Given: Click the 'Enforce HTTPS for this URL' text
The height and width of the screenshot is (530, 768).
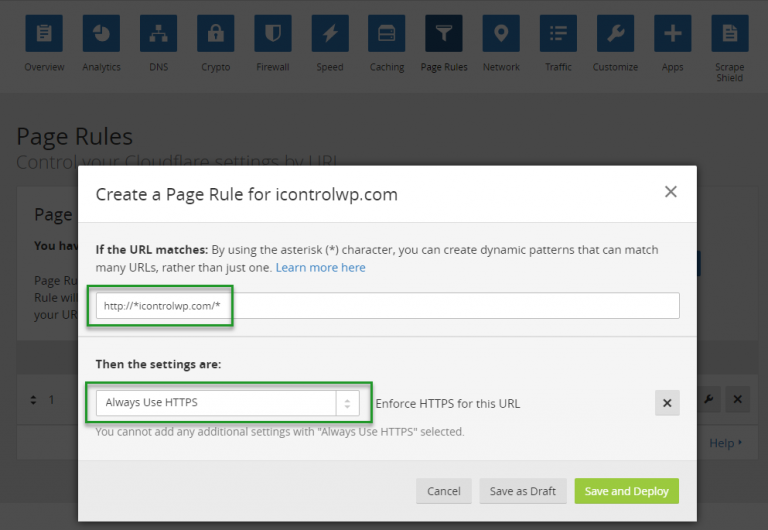Looking at the screenshot, I should pos(448,404).
